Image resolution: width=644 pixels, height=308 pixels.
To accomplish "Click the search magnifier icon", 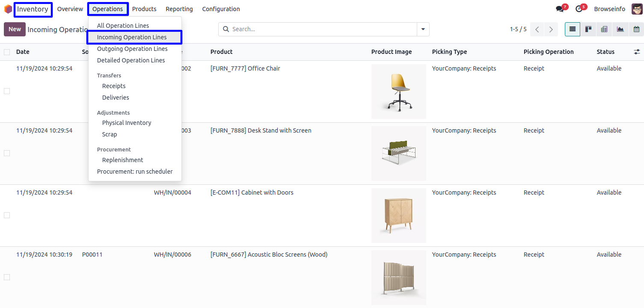I will tap(226, 29).
